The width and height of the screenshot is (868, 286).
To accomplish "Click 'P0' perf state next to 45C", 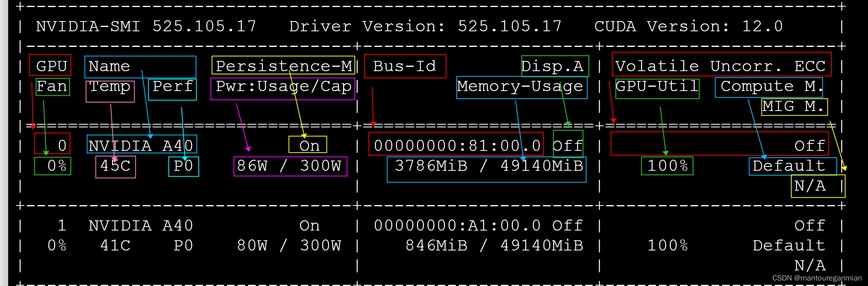I will tap(183, 166).
